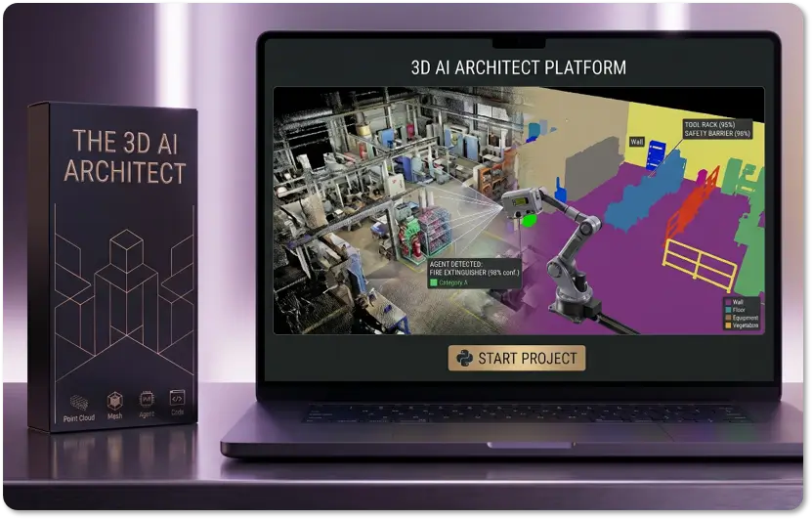
Task: Select the Floor color swatch in legend
Action: 726,310
